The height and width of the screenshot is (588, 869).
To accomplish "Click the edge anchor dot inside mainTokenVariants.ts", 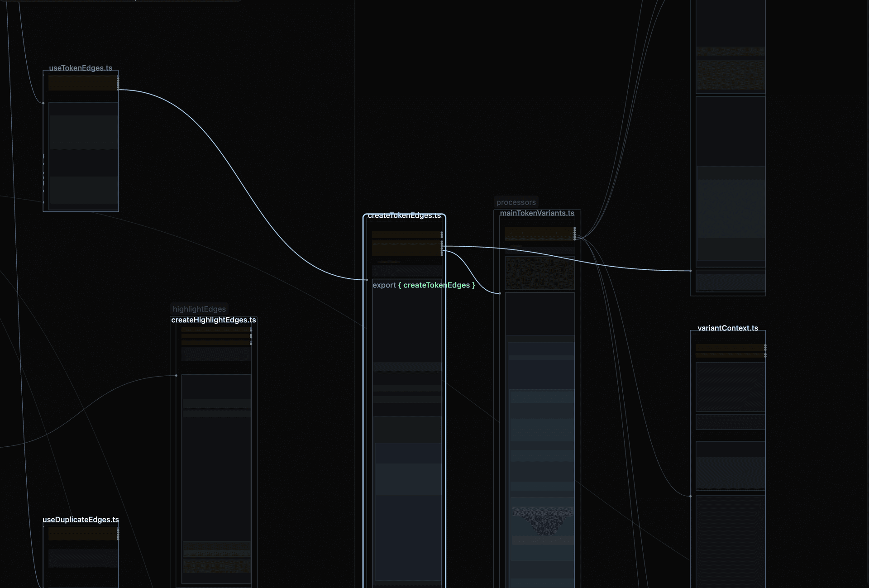I will pos(500,293).
